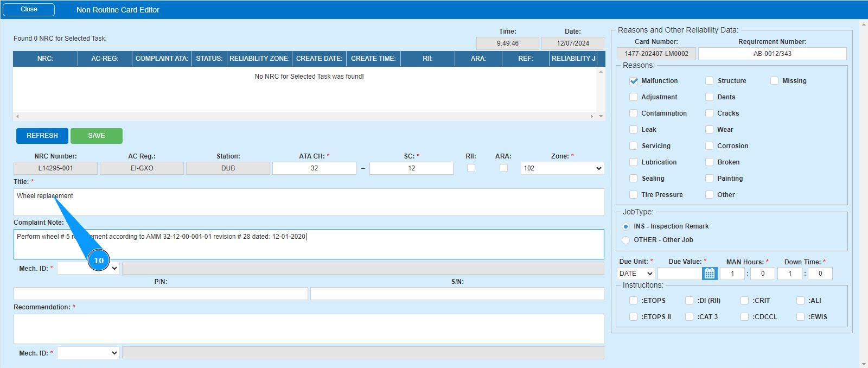Click the CREATE DATE column header

319,59
